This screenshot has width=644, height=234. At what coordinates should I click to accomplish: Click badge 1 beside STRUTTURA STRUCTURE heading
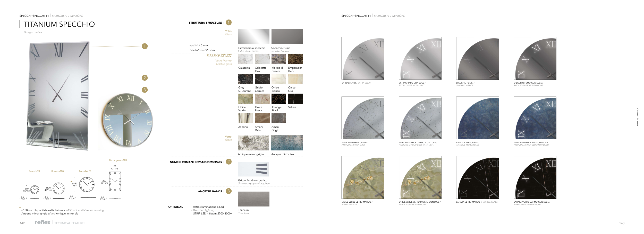[228, 23]
